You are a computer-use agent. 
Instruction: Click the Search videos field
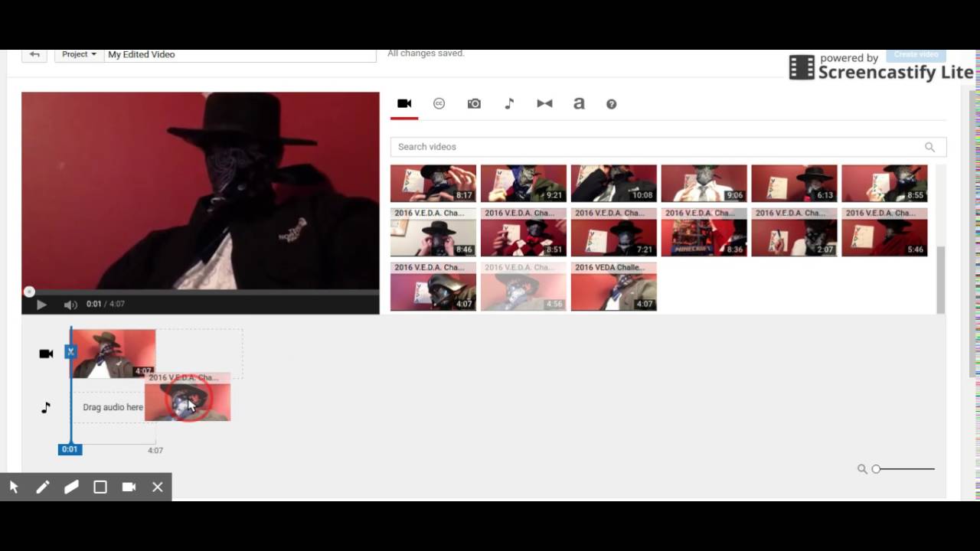click(668, 147)
